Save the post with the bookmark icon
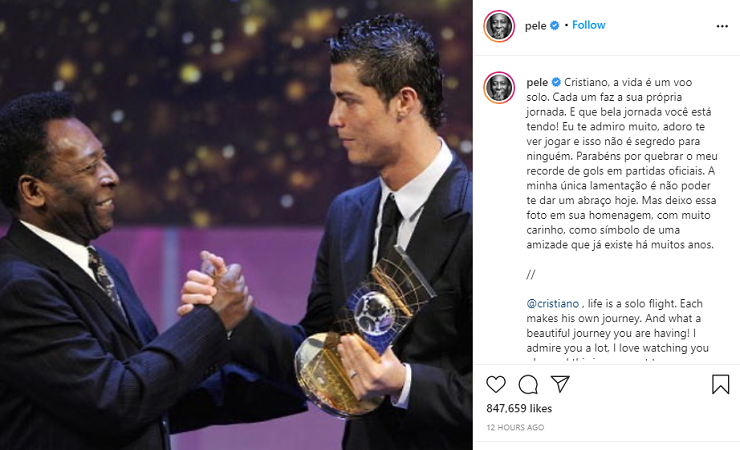This screenshot has width=740, height=450. [x=720, y=384]
